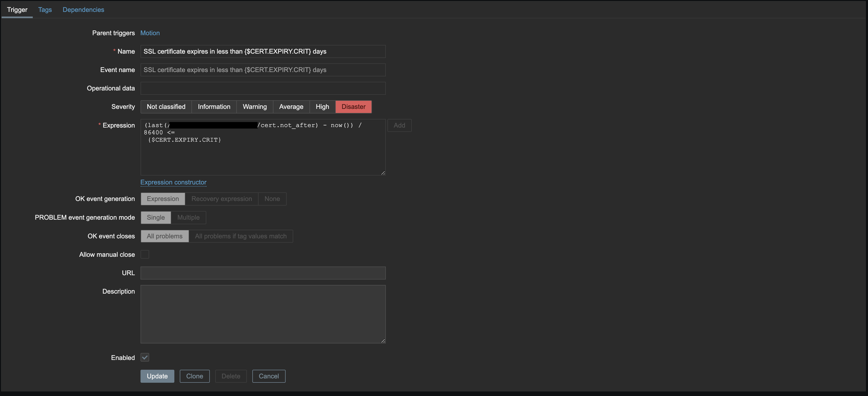Choose Recovery expression for OK event generation

tap(222, 199)
